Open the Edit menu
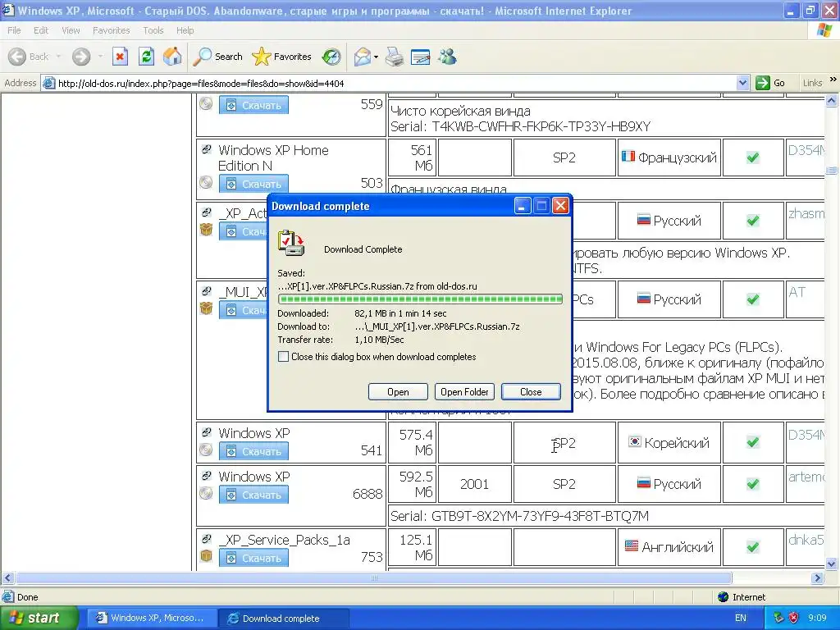Image resolution: width=840 pixels, height=630 pixels. pyautogui.click(x=41, y=30)
